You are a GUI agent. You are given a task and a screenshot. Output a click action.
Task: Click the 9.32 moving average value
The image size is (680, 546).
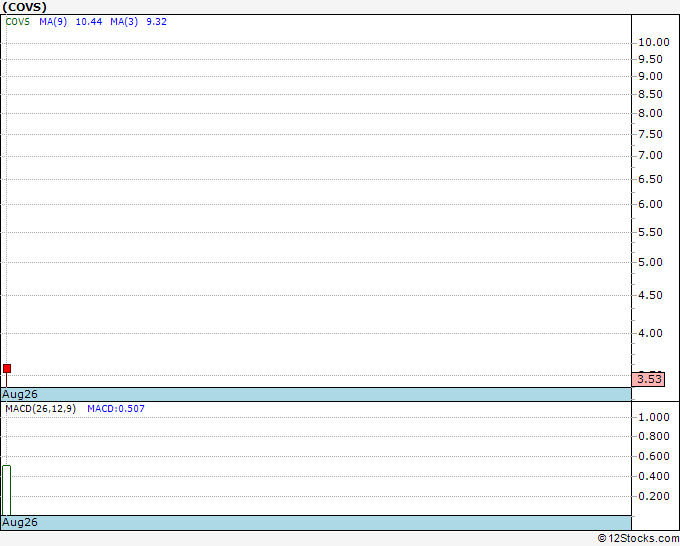157,22
